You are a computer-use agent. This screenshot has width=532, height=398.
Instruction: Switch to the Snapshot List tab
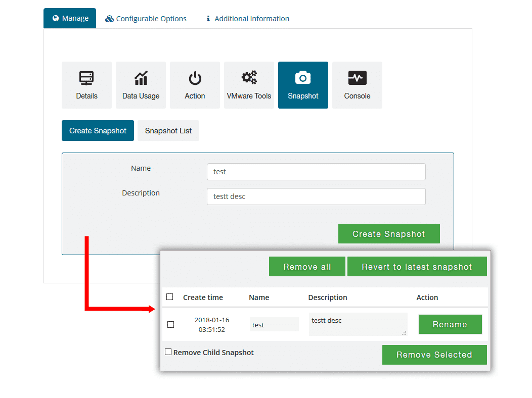(168, 131)
